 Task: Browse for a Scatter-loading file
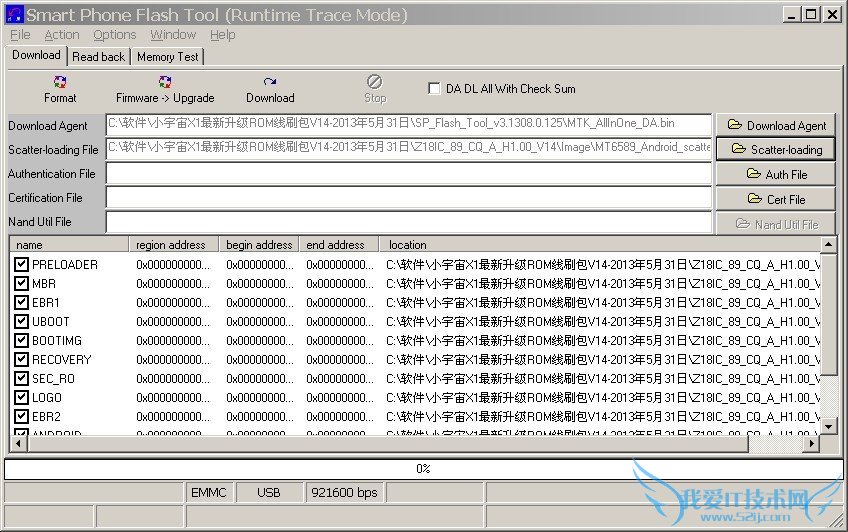click(x=775, y=149)
